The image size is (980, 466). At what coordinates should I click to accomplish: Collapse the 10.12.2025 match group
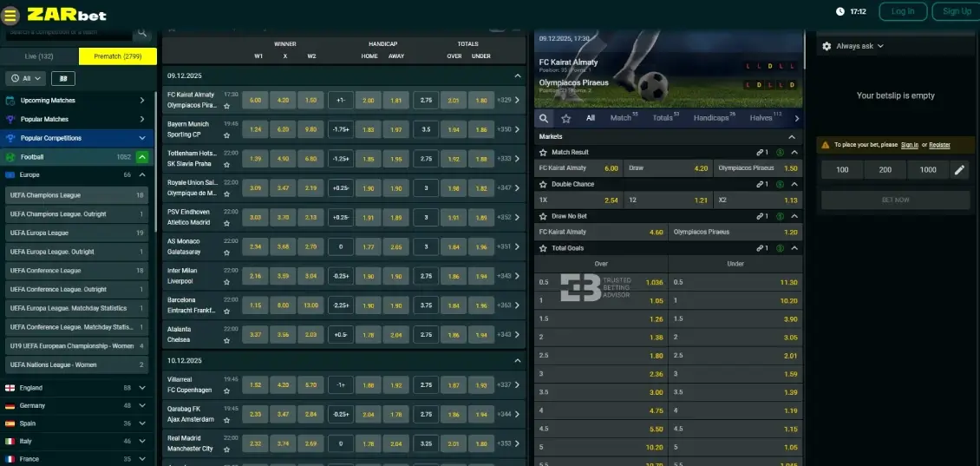tap(518, 361)
